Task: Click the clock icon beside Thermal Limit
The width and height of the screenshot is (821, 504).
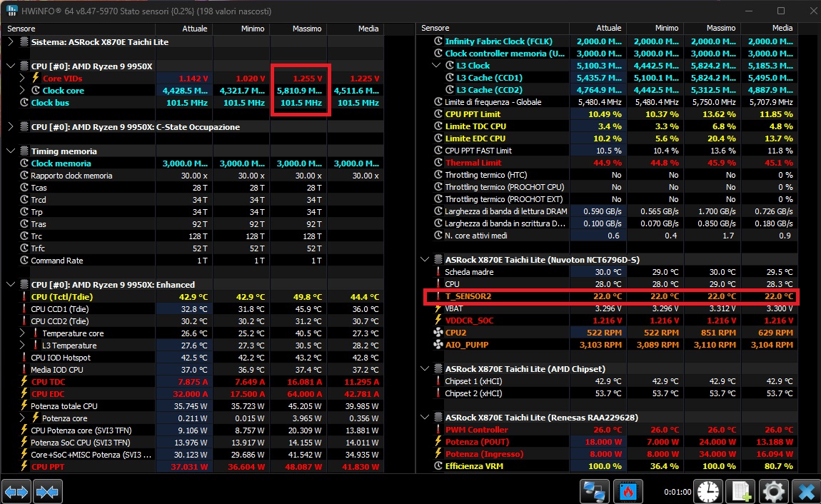Action: tap(438, 163)
